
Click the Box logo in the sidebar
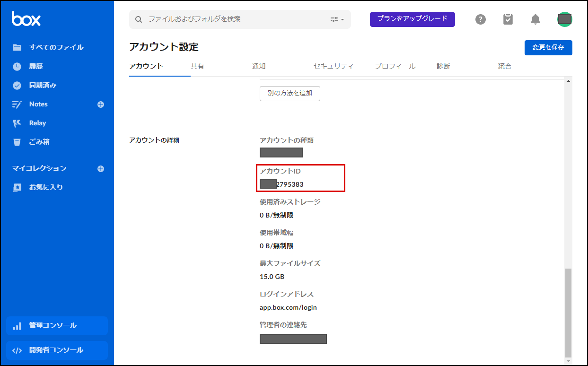pos(26,19)
